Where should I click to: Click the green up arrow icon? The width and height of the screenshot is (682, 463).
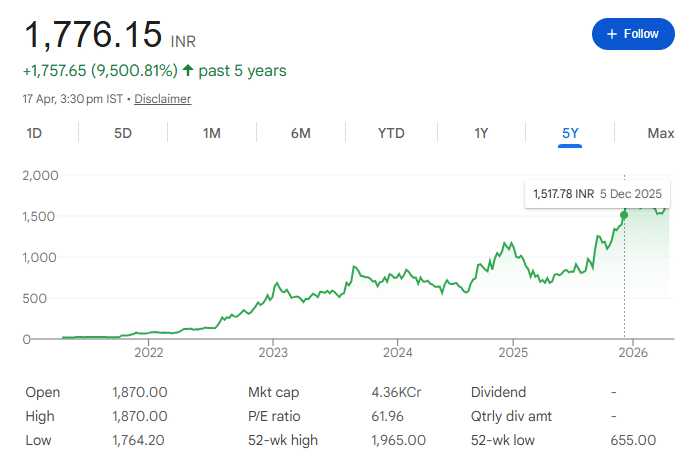[x=189, y=71]
